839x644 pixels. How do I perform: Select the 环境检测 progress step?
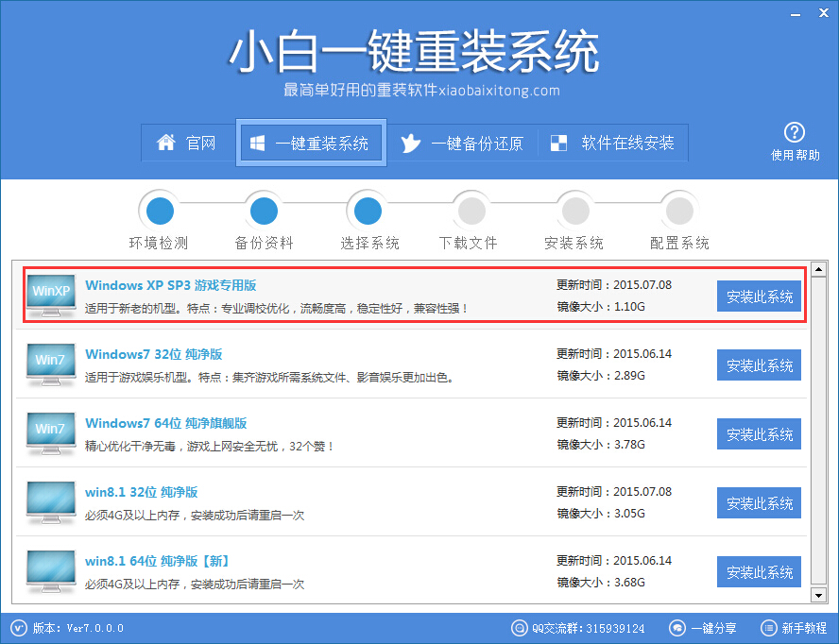click(159, 210)
